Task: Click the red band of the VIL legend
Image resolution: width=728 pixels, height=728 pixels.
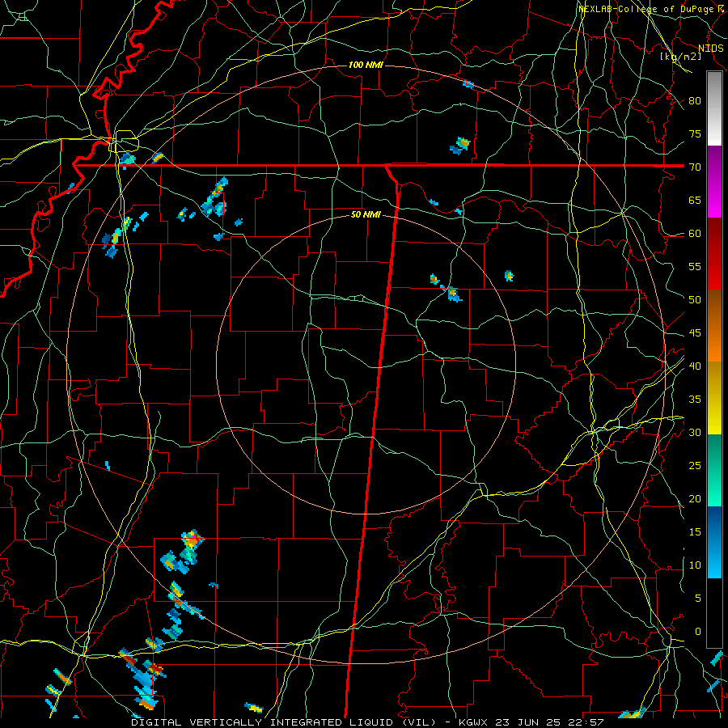Action: point(714,254)
